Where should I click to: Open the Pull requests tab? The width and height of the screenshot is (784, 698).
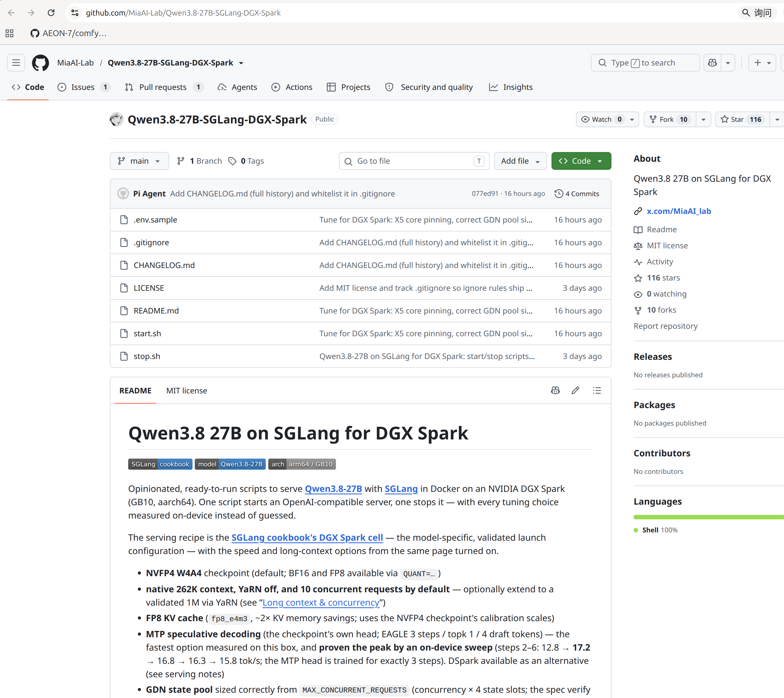(164, 87)
